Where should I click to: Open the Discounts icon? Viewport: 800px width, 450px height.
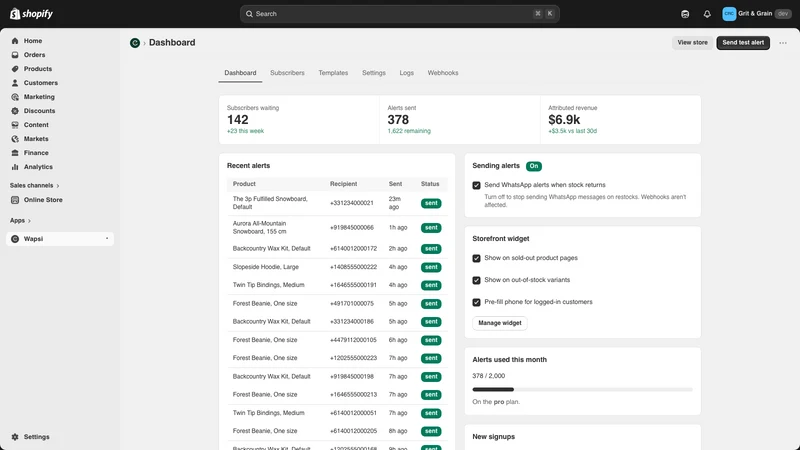point(15,111)
